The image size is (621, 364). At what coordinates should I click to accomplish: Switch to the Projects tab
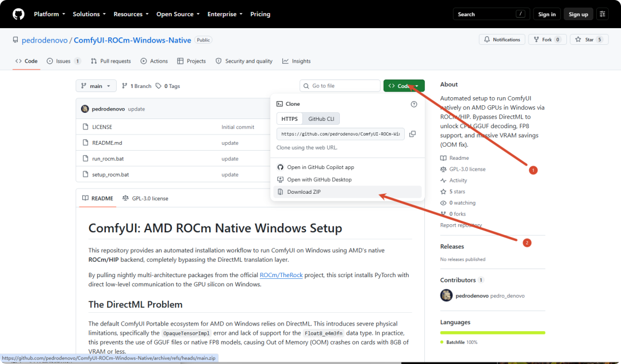pos(191,61)
